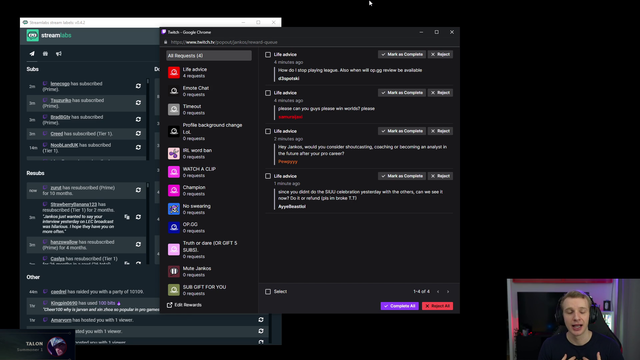Image resolution: width=640 pixels, height=360 pixels.
Task: Check the 'win worlds' Life advice request
Action: 268,93
